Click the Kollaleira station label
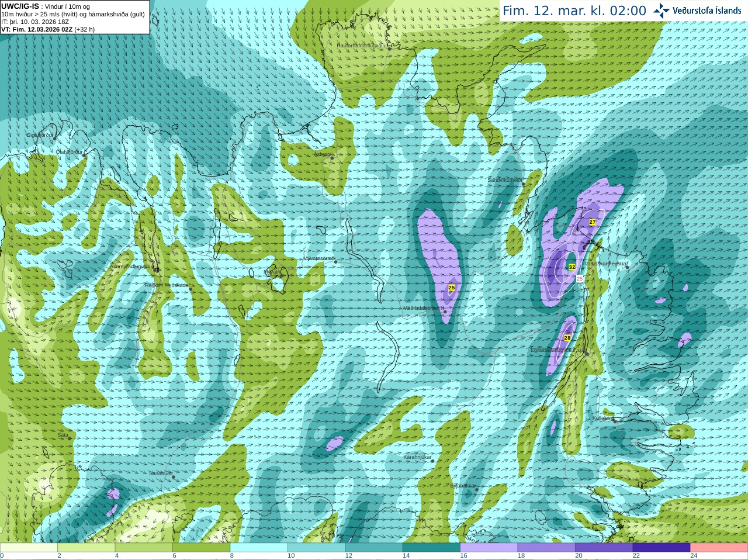This screenshot has width=748, height=560. (603, 418)
